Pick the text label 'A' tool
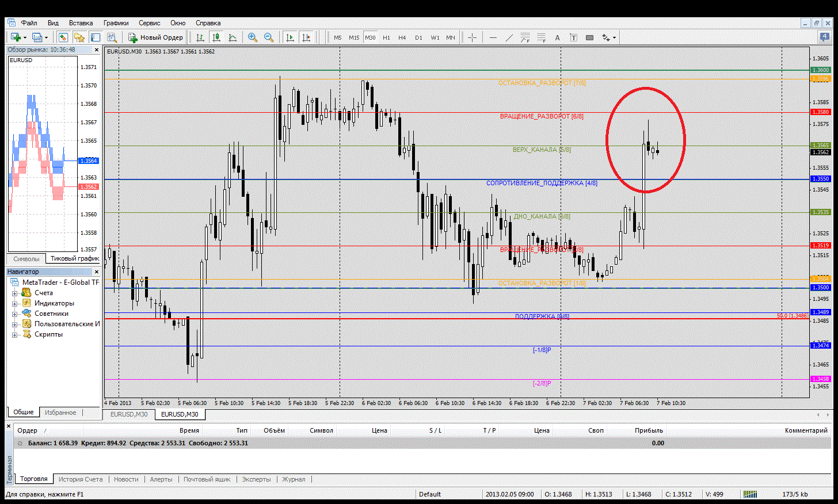This screenshot has height=504, width=838. coord(557,37)
